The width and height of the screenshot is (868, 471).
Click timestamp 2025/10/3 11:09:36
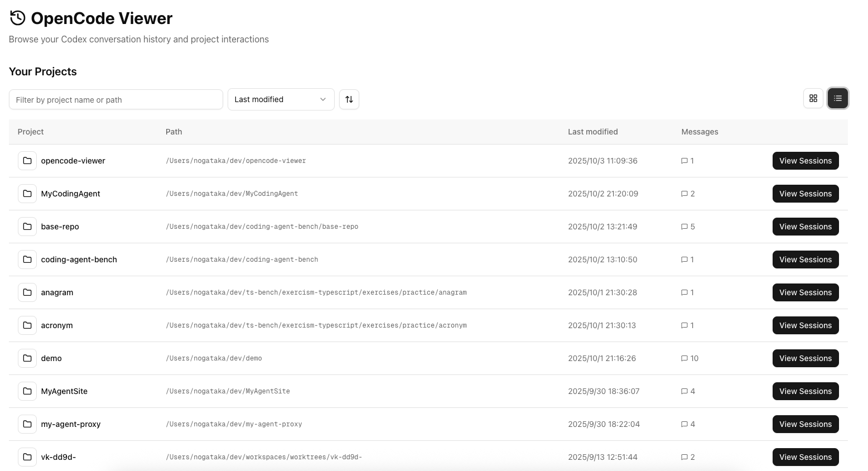602,161
